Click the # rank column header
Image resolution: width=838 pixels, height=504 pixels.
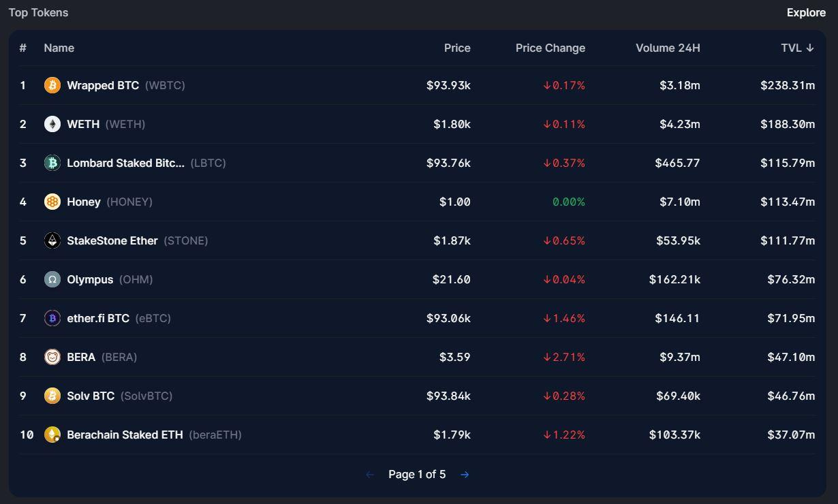23,48
